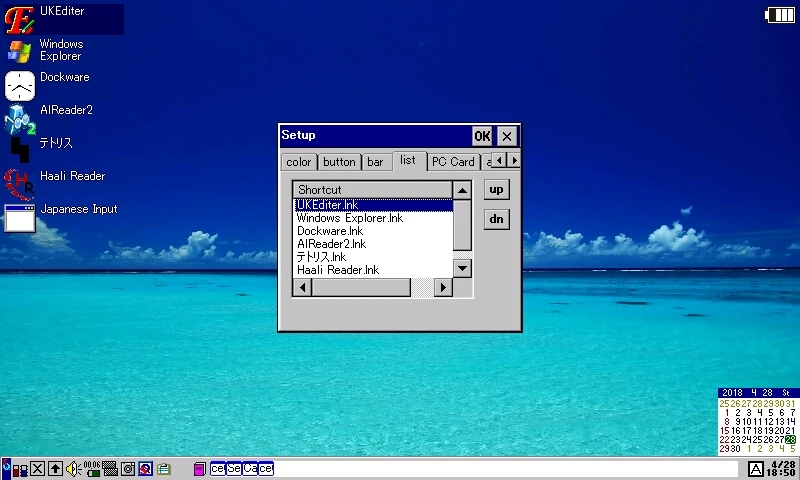Click the checkered windows icon in taskbar
The width and height of the screenshot is (800, 480).
click(x=110, y=468)
